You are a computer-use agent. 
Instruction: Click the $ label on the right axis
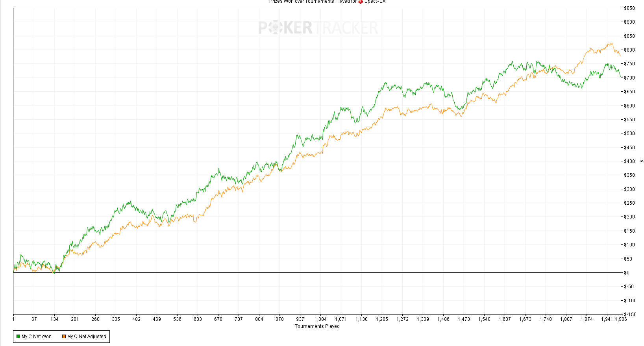pyautogui.click(x=641, y=161)
